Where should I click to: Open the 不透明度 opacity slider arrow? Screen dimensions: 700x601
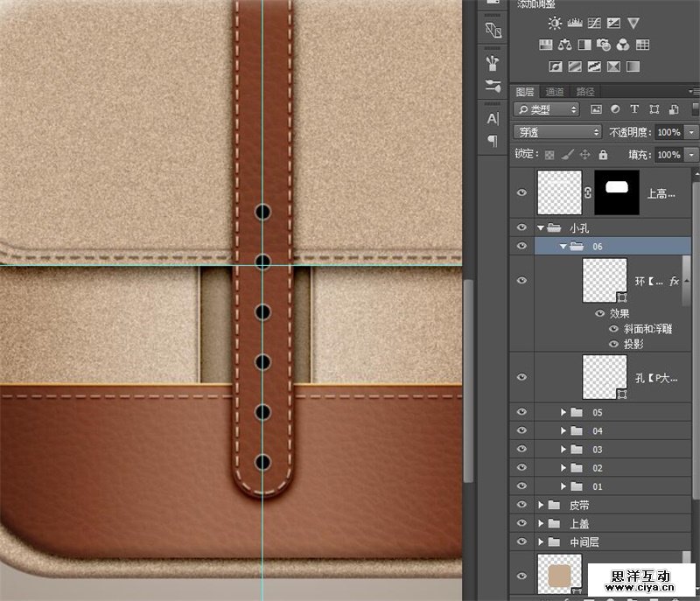[691, 132]
